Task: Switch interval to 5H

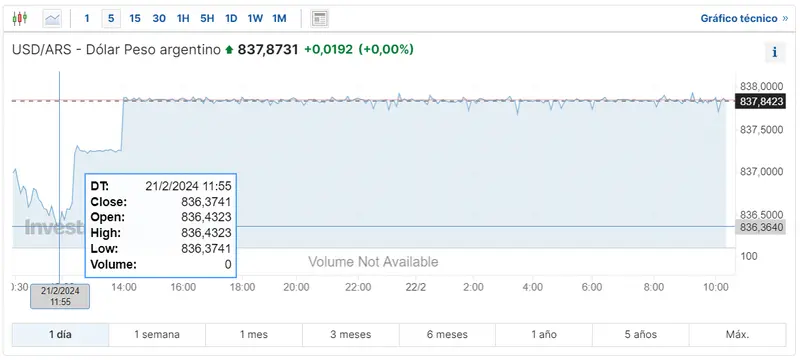Action: [207, 19]
